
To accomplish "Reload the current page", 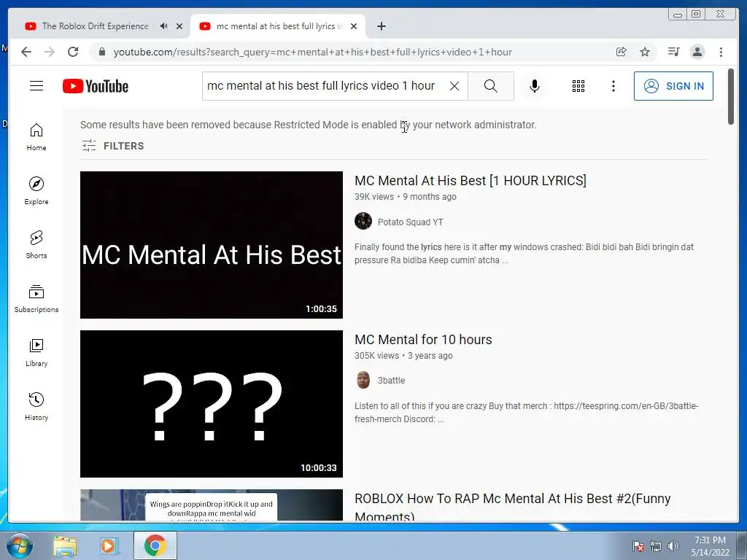I will [73, 52].
